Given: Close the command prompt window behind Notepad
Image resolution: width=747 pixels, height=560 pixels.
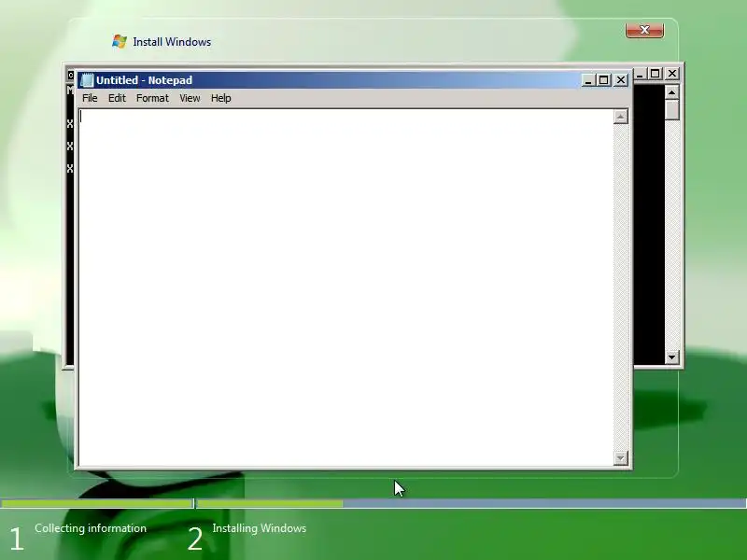Looking at the screenshot, I should [672, 74].
